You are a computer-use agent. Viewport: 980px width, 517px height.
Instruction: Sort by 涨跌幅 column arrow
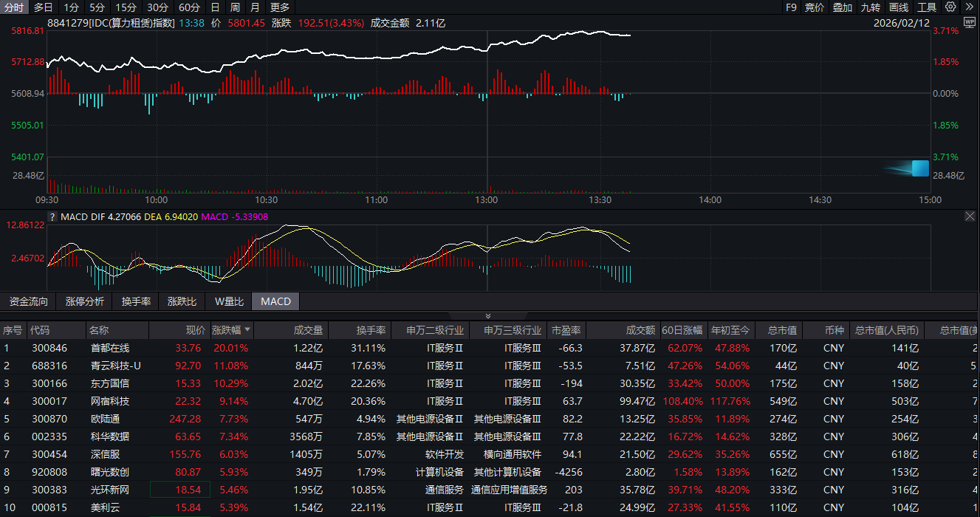pyautogui.click(x=247, y=330)
